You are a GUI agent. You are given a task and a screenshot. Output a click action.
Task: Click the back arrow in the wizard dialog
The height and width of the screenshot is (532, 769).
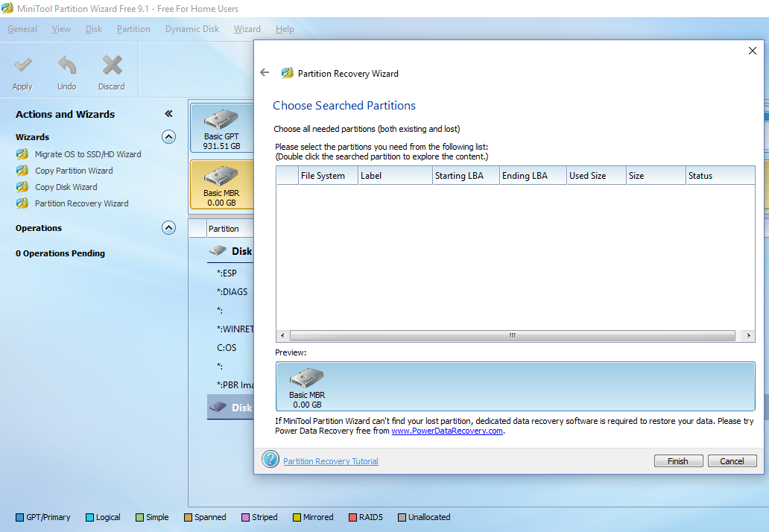tap(265, 72)
